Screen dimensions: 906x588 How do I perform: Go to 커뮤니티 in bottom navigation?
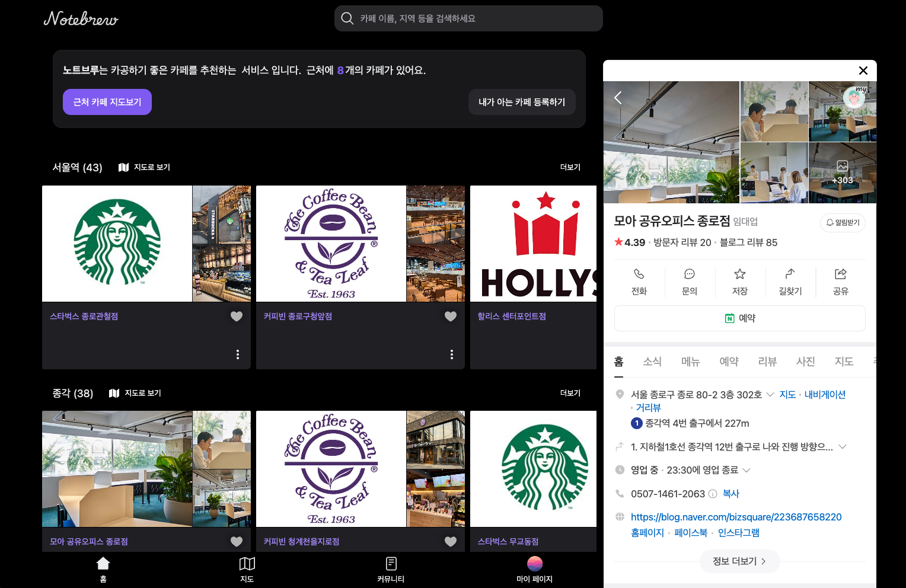[391, 570]
